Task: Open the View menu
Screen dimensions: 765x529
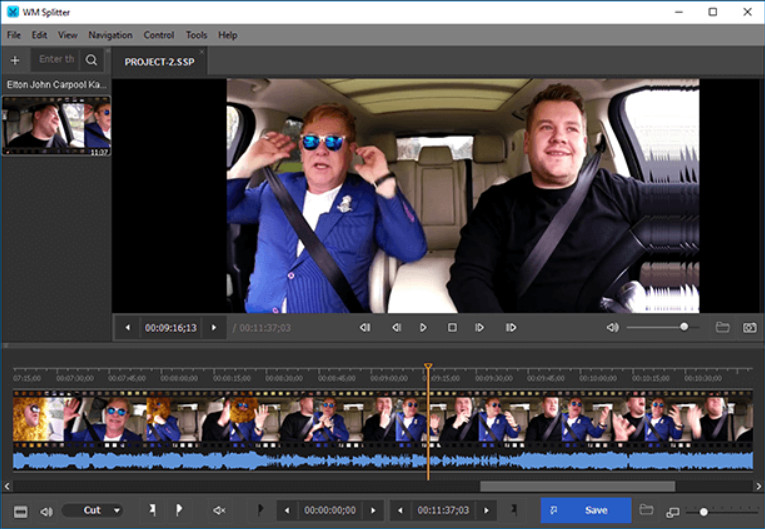Action: tap(67, 35)
